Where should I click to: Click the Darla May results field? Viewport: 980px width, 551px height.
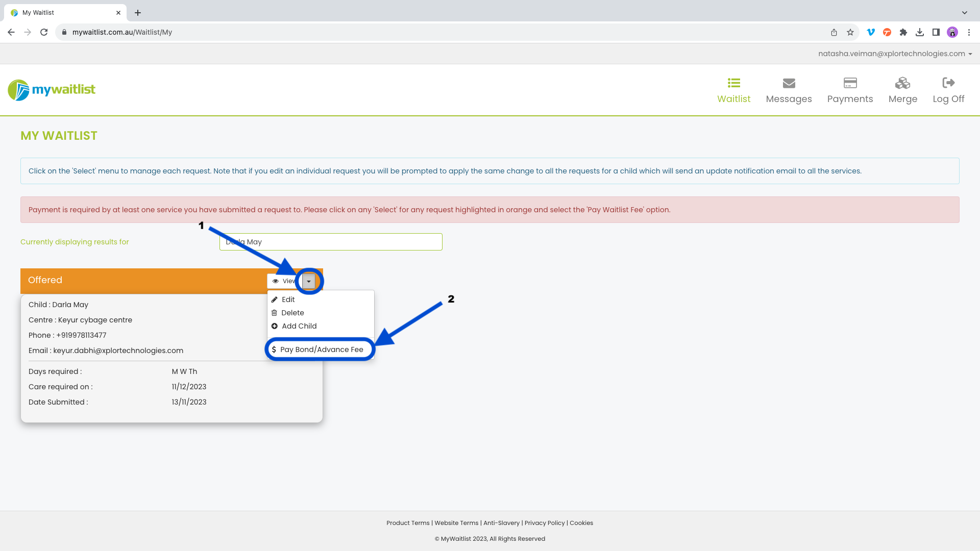coord(331,242)
